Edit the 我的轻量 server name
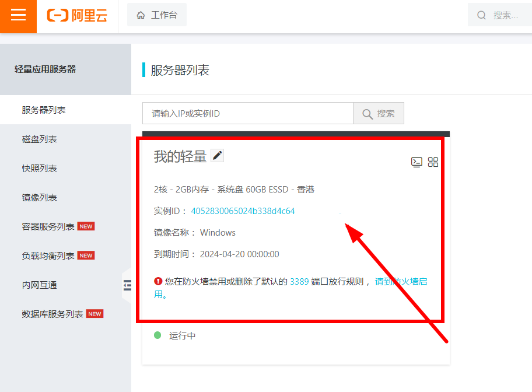 click(x=217, y=156)
